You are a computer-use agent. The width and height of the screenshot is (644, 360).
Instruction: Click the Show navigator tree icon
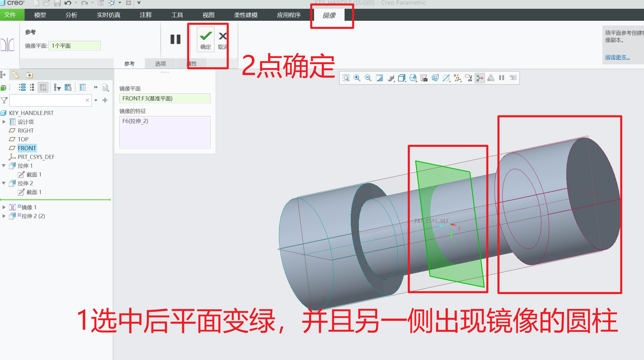pos(3,75)
